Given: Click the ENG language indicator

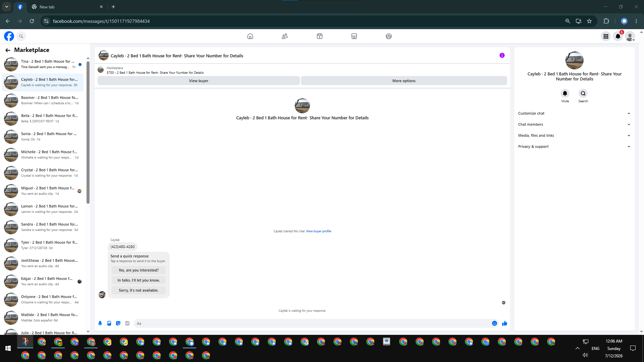Looking at the screenshot, I should pos(595,349).
